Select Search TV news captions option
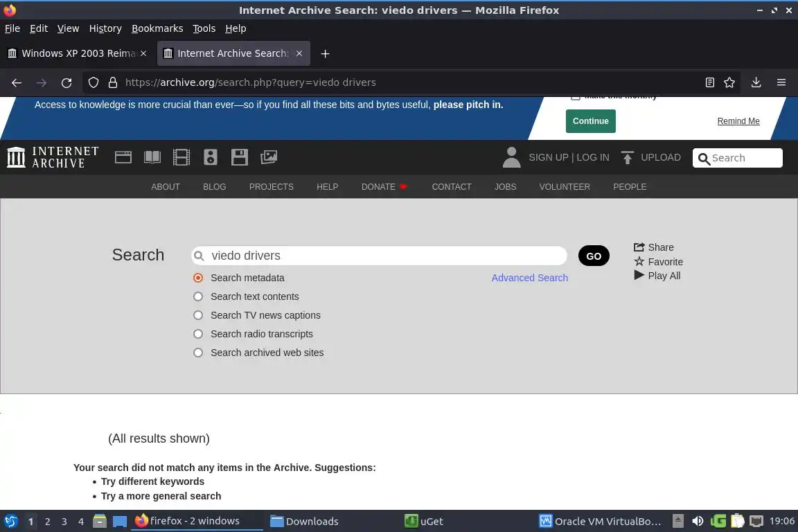 [198, 316]
